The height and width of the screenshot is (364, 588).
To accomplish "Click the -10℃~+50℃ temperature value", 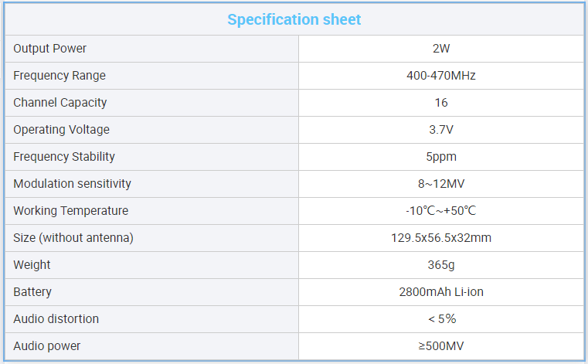I will tap(441, 211).
